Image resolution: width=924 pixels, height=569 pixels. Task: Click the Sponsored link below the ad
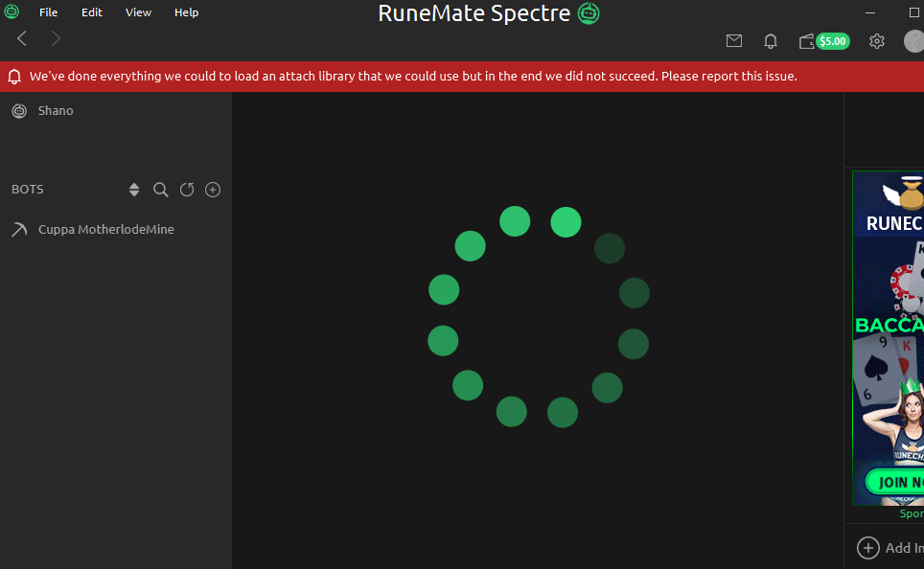912,513
